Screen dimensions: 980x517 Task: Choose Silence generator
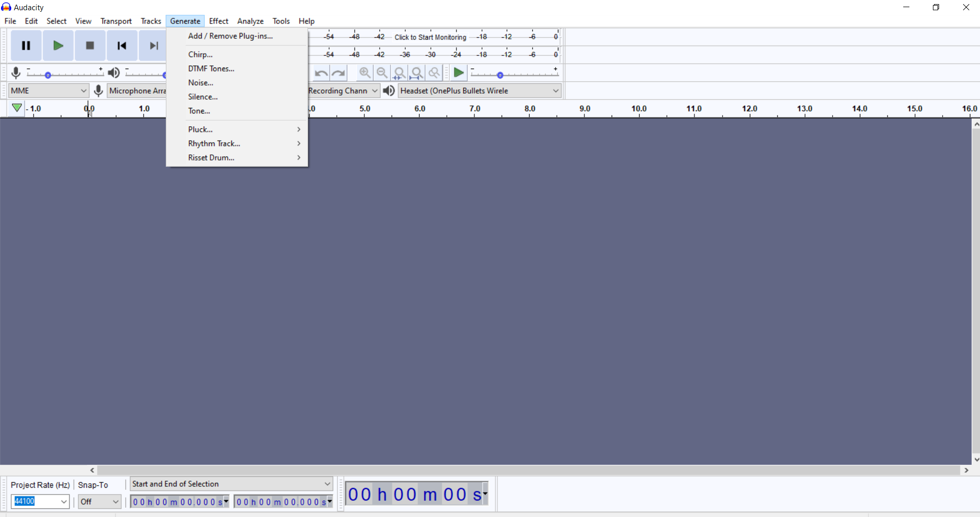[237, 97]
